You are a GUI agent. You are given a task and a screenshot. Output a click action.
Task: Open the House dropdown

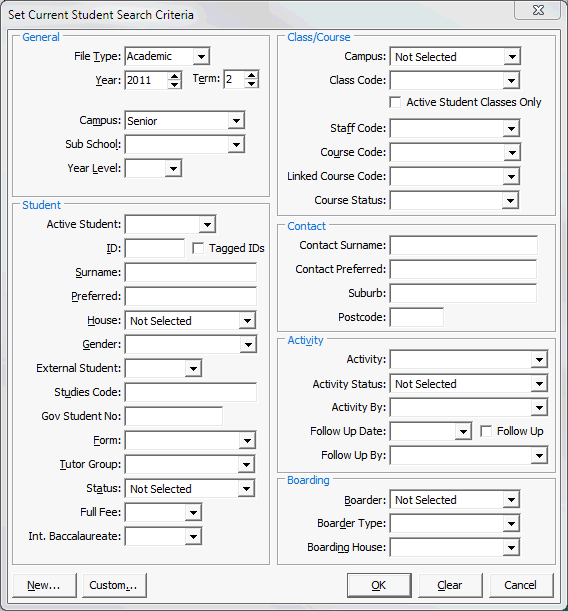(247, 321)
